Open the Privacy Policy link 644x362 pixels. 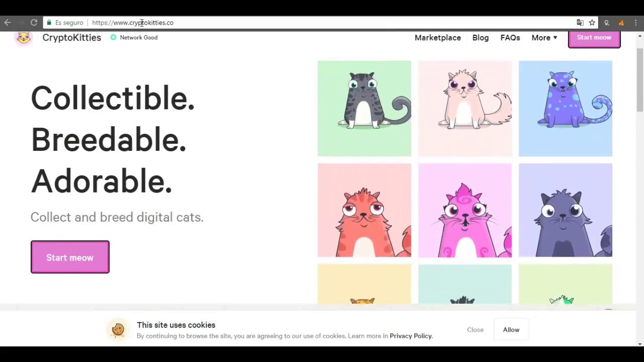pos(411,336)
